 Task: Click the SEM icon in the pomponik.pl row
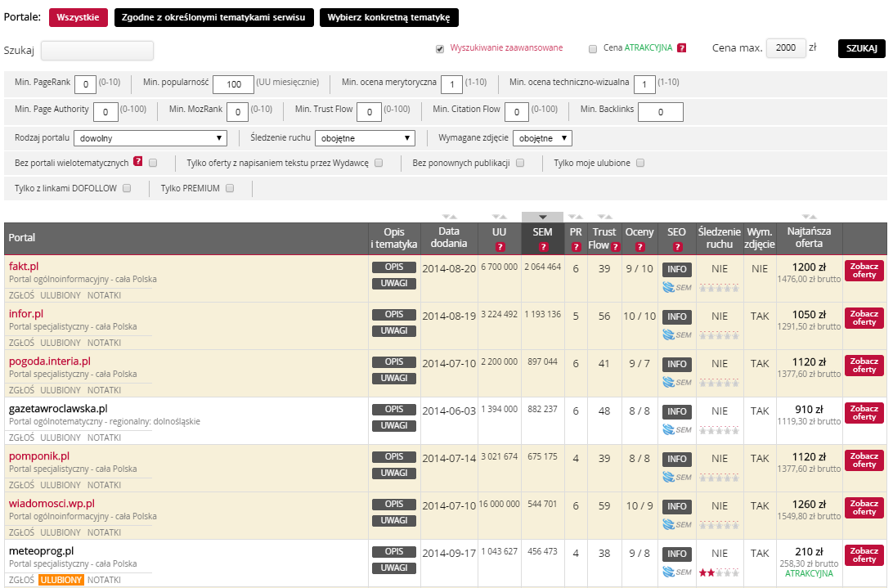coord(676,477)
